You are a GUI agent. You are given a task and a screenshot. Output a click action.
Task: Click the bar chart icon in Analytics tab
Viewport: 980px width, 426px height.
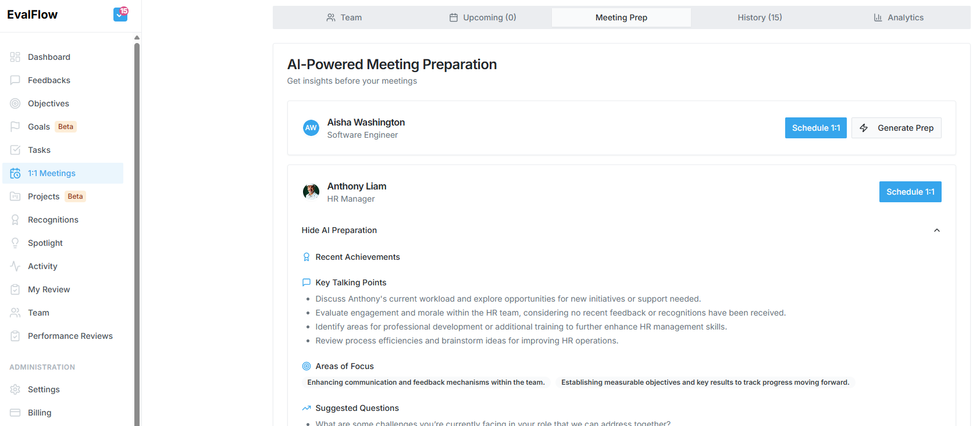click(x=878, y=17)
